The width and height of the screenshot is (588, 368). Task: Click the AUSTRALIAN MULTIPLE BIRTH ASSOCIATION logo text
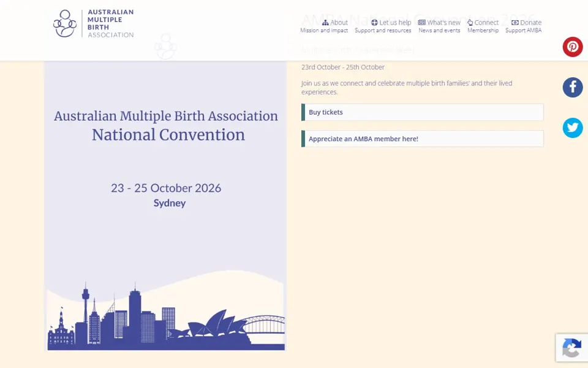pos(111,23)
